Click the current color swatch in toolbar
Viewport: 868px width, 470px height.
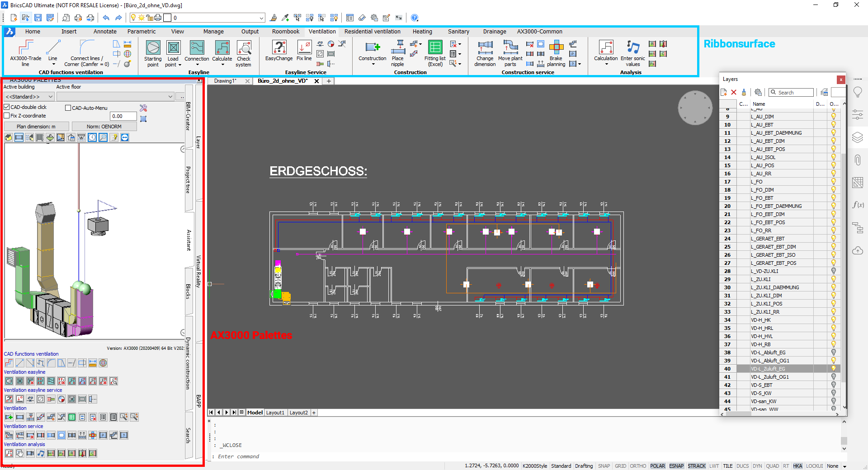click(x=167, y=18)
